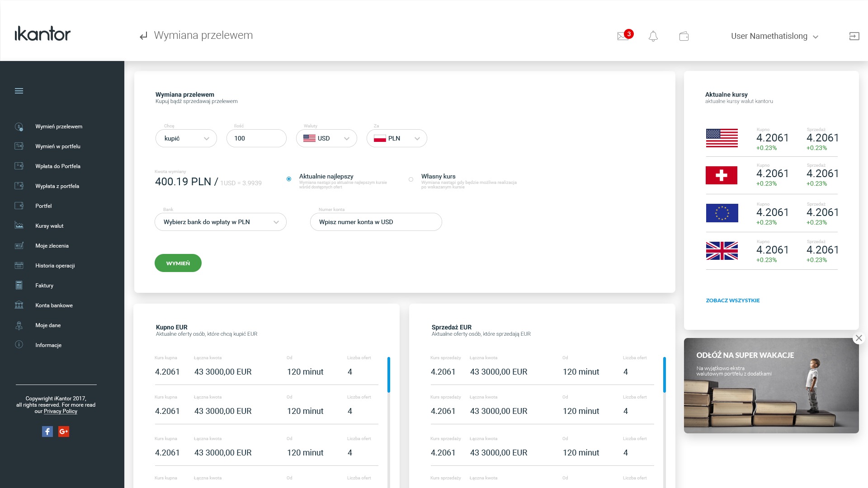Toggle the hamburger menu in sidebar

19,91
